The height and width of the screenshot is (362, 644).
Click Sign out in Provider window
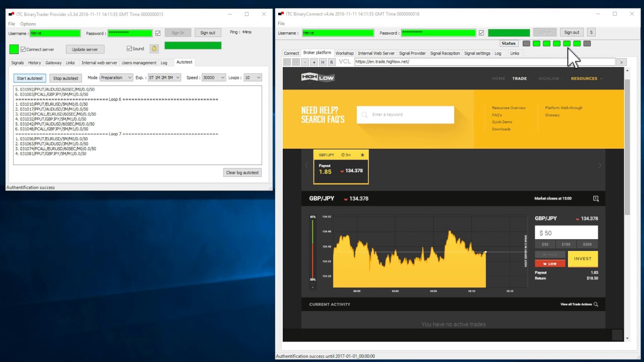point(208,33)
